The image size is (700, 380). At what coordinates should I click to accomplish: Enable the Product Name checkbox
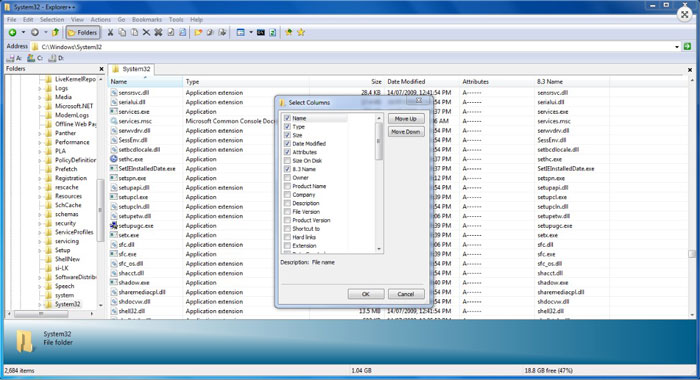287,186
